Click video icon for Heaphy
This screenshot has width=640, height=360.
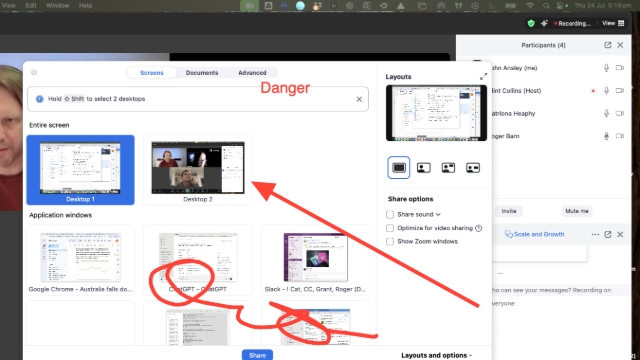tap(620, 113)
